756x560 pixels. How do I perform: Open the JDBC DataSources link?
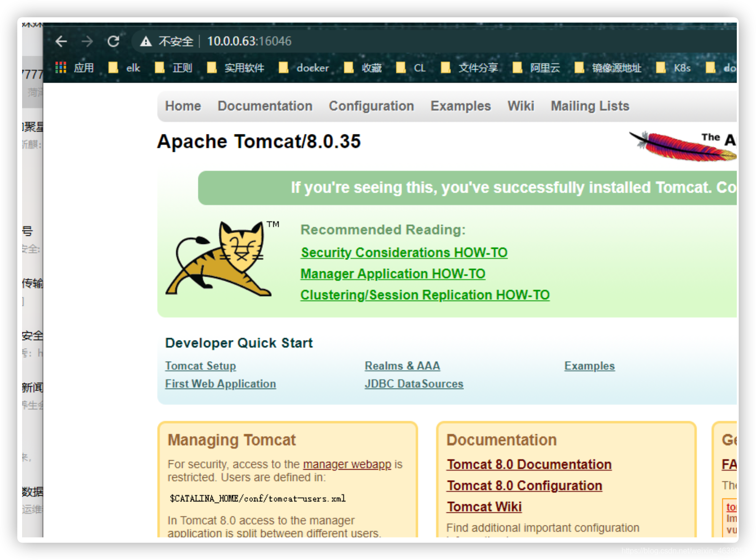[x=414, y=384]
